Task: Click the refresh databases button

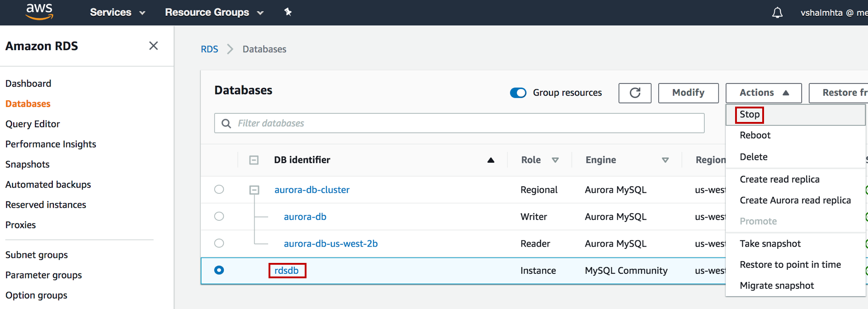Action: [635, 93]
